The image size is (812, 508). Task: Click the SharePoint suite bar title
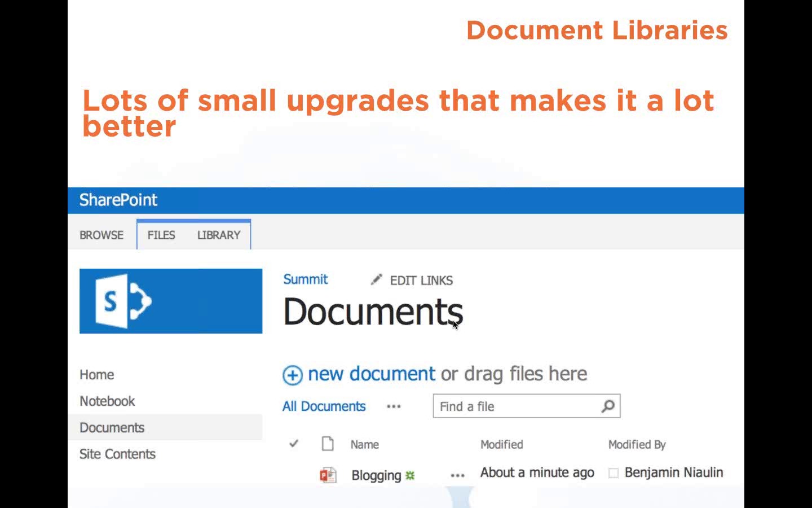(118, 200)
